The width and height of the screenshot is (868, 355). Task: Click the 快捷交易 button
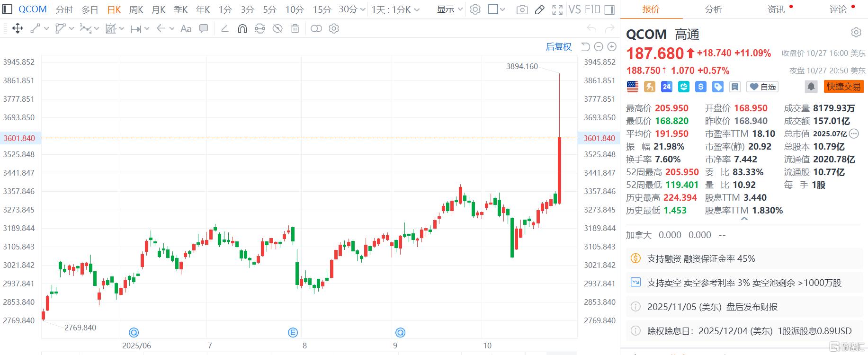(x=843, y=87)
